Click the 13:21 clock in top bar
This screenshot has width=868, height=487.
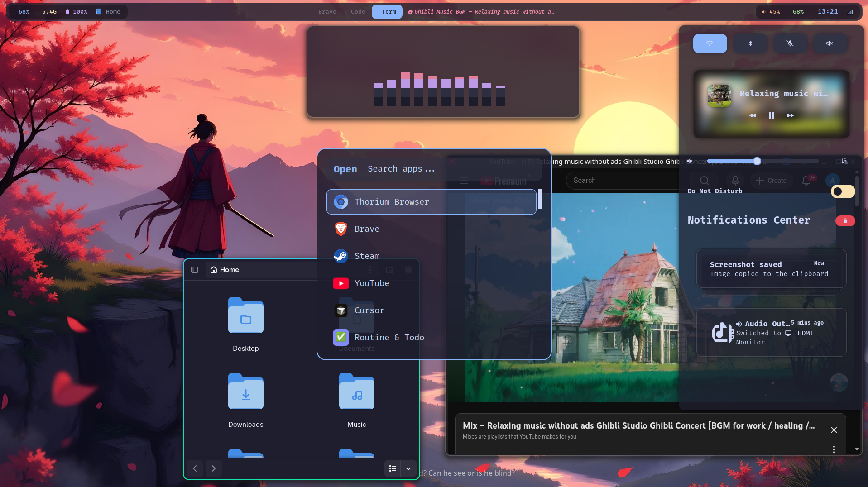[828, 11]
